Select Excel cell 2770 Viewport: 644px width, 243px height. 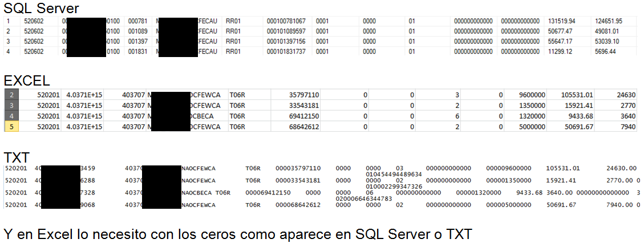coord(616,106)
